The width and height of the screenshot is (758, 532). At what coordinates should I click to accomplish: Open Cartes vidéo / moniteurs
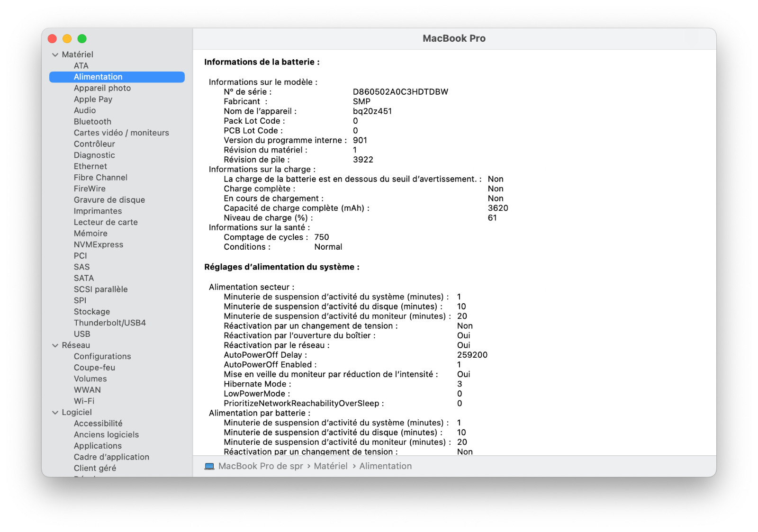tap(121, 133)
